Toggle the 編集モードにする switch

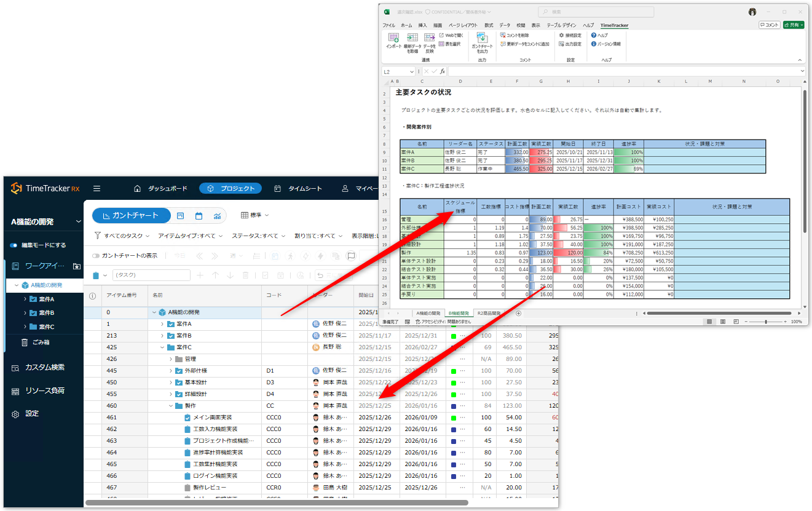[14, 245]
